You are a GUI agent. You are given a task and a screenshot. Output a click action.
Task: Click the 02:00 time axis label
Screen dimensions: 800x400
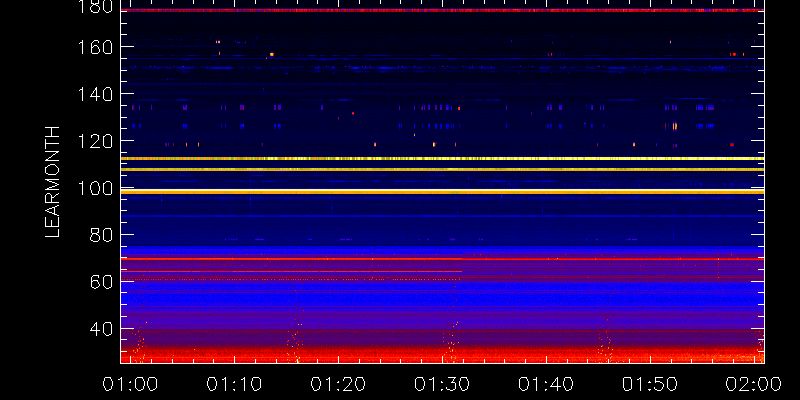[x=754, y=384]
